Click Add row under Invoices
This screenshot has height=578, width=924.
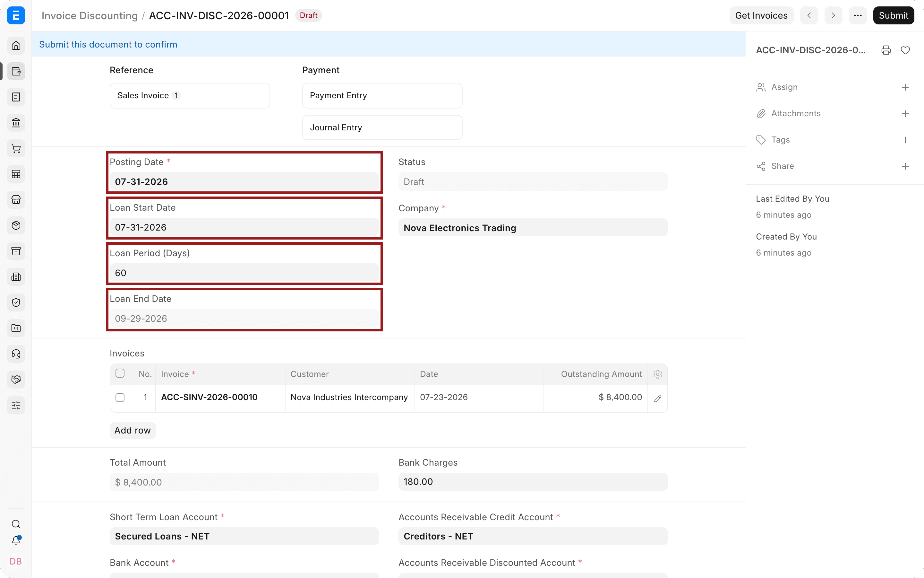coord(133,430)
